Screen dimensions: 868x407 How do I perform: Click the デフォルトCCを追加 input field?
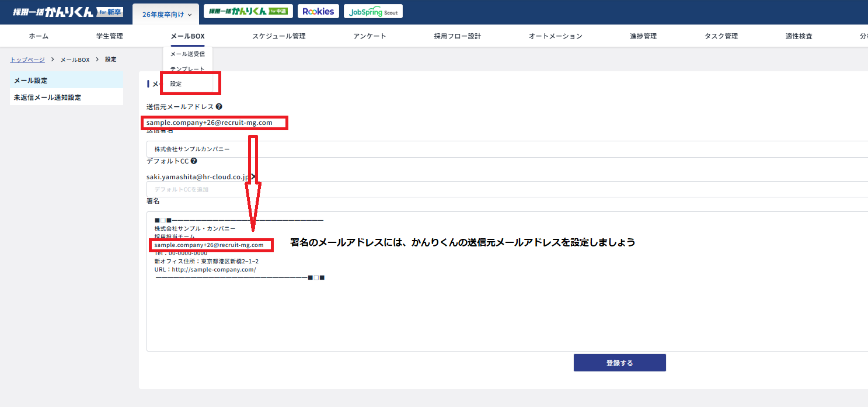[502, 190]
